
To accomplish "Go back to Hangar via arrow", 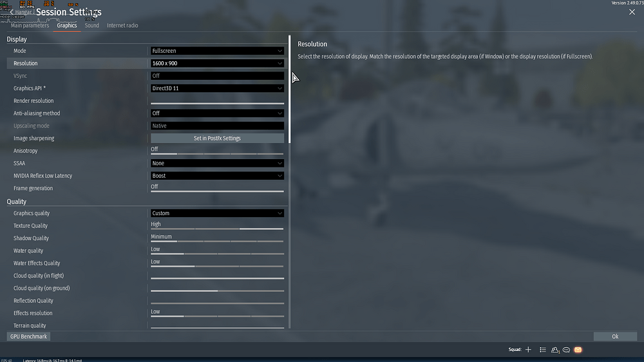I will [11, 12].
